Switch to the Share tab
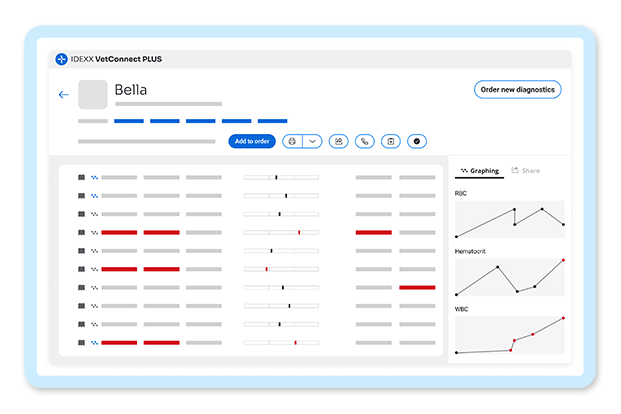The image size is (621, 414). point(526,171)
